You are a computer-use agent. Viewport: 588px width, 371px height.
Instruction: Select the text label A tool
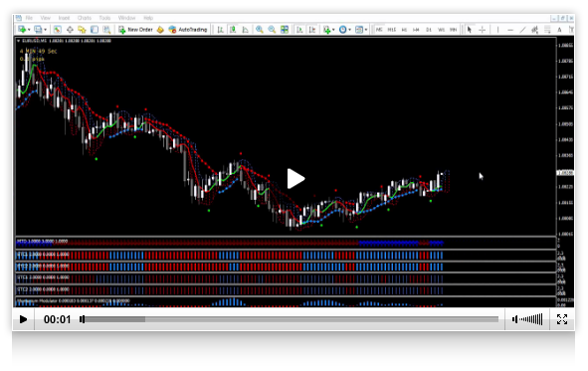559,29
